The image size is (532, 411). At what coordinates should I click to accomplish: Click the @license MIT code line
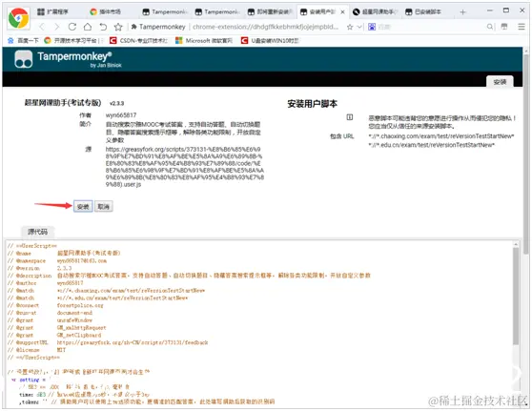click(36, 350)
